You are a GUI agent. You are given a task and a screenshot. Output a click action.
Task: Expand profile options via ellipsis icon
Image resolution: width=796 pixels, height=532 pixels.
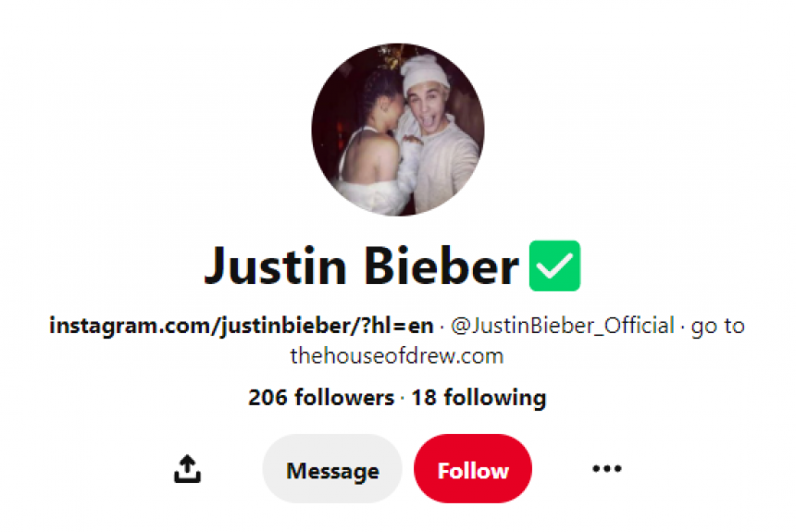coord(606,468)
